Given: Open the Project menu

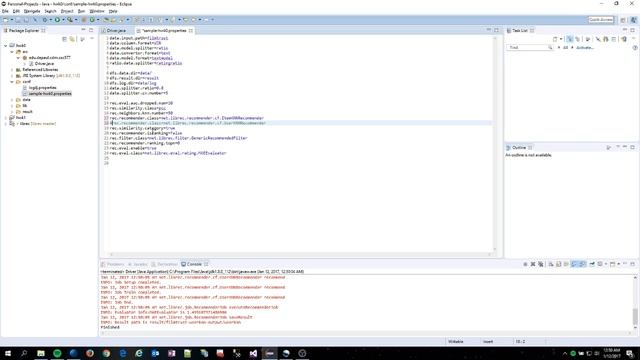Looking at the screenshot, I should click(x=67, y=11).
